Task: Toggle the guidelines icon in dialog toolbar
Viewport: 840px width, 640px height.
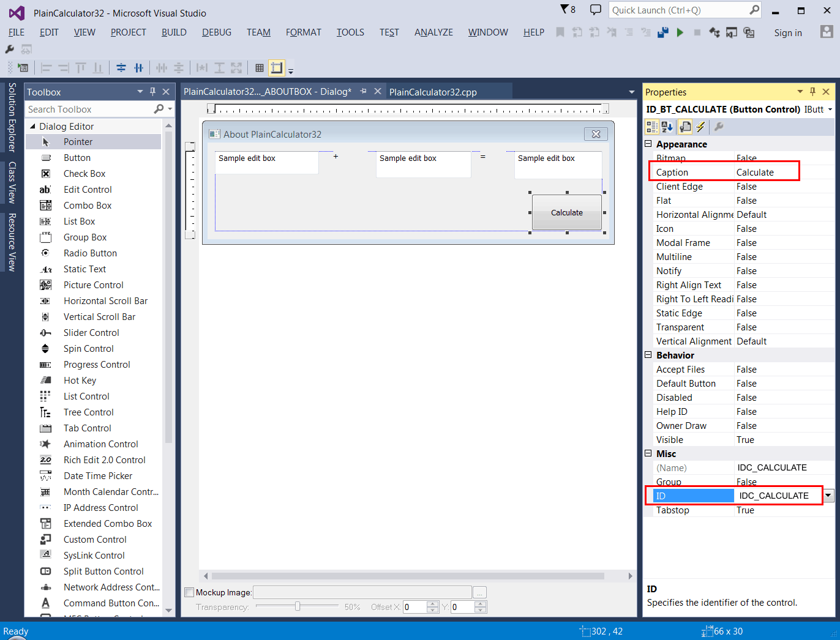Action: click(277, 68)
